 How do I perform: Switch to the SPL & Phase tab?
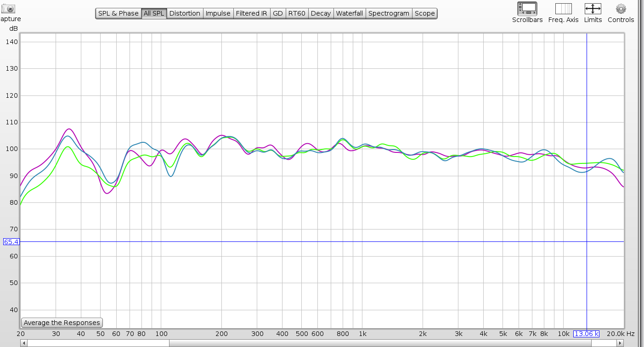(x=118, y=13)
